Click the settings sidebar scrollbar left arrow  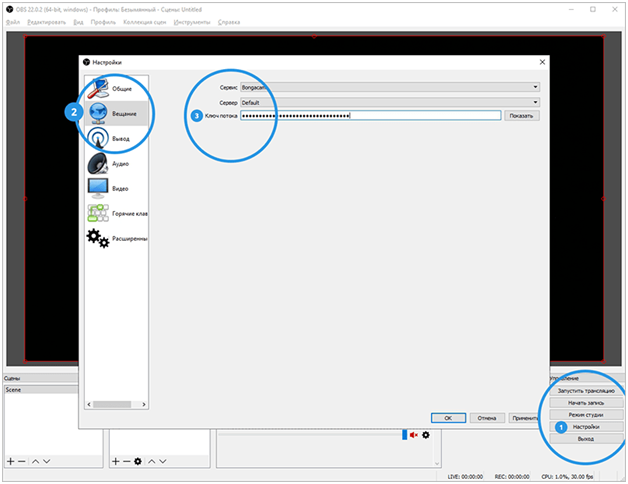tap(89, 404)
